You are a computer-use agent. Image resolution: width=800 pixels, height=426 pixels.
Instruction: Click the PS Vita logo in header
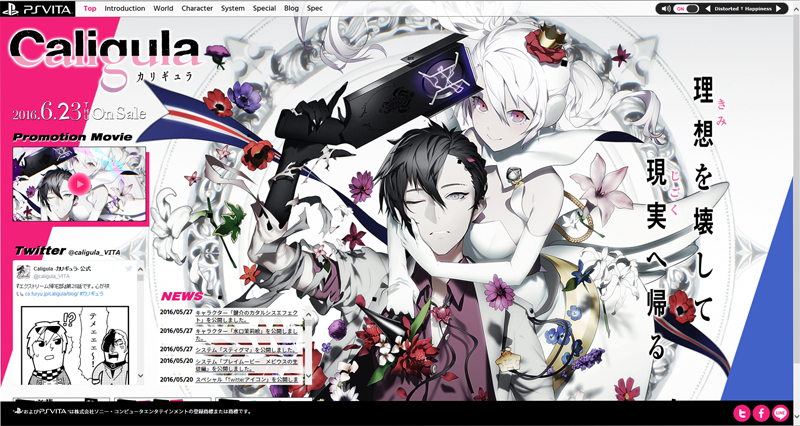click(x=38, y=9)
